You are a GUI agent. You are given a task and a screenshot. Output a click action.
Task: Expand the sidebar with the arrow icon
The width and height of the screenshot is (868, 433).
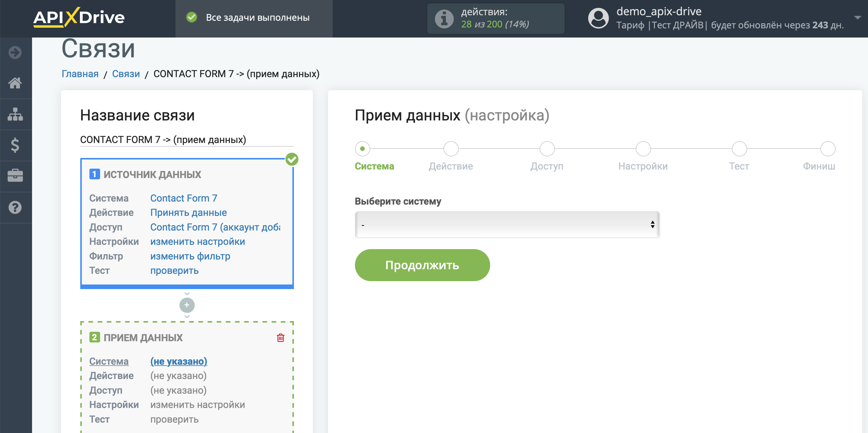tap(15, 52)
